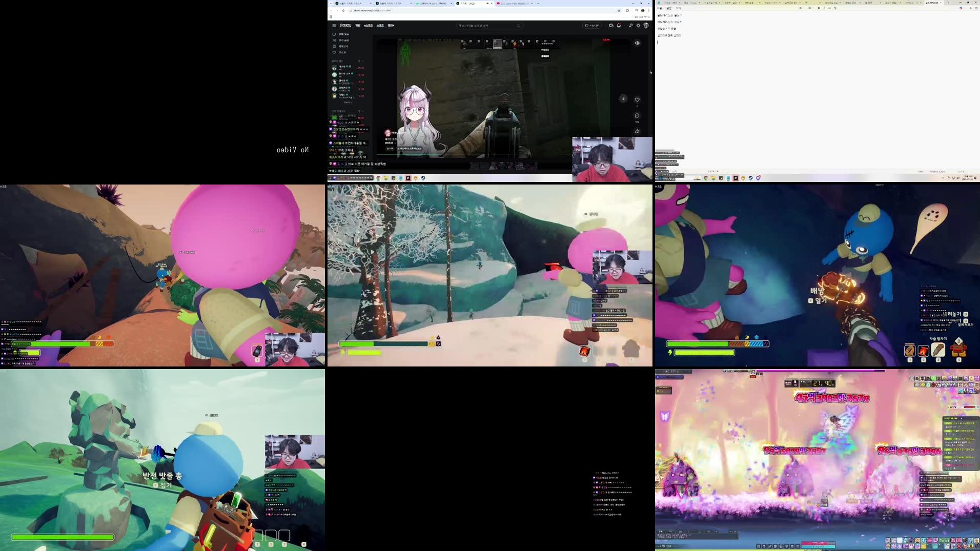Select the all-broadcasts item in site sidebar

point(342,34)
